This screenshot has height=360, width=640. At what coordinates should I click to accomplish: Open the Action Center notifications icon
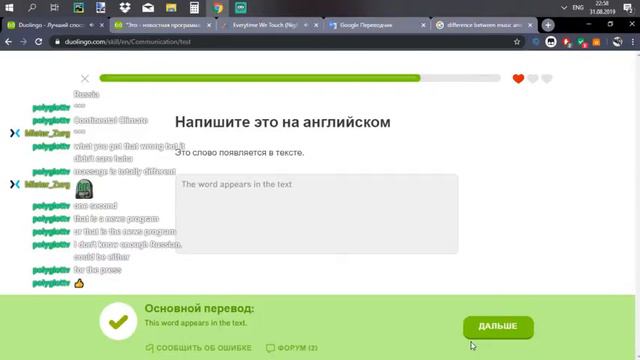628,8
